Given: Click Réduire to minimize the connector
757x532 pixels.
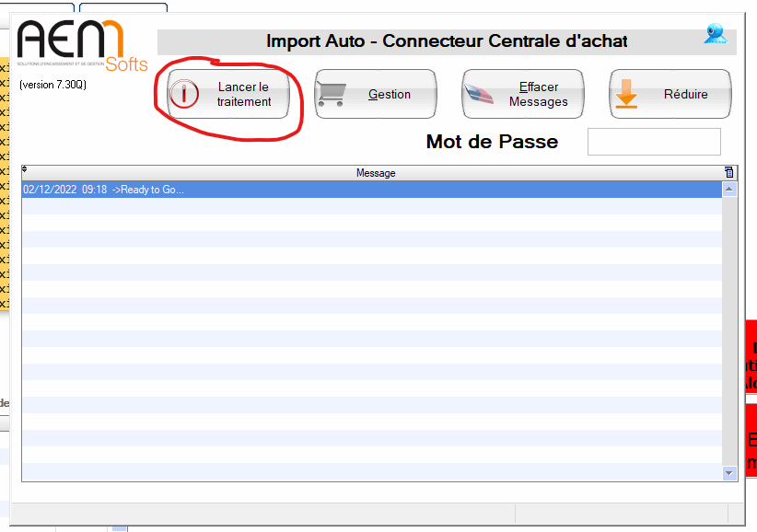Looking at the screenshot, I should tap(670, 94).
